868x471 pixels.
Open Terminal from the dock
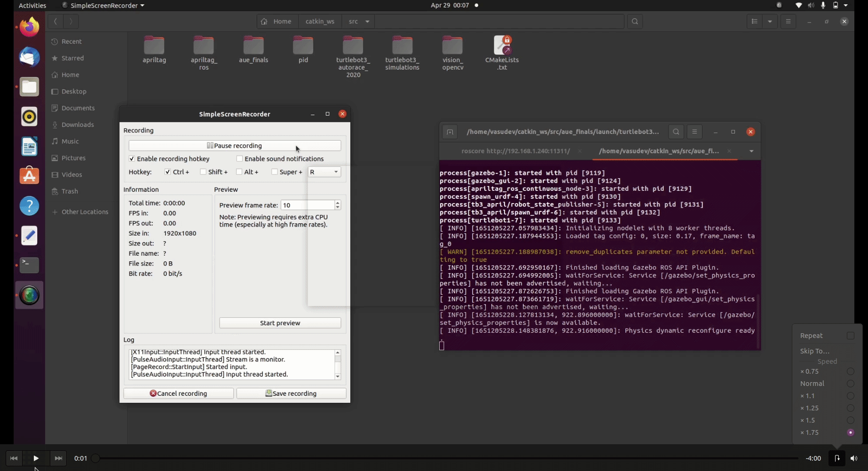point(29,265)
